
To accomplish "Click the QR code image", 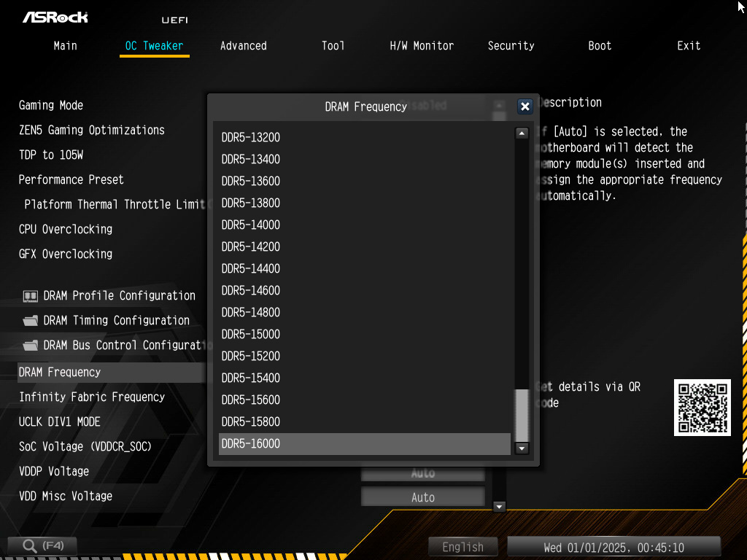I will [x=702, y=408].
